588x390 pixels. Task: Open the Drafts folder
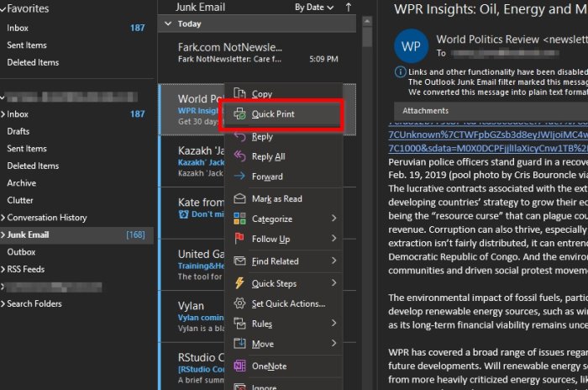pos(76,131)
